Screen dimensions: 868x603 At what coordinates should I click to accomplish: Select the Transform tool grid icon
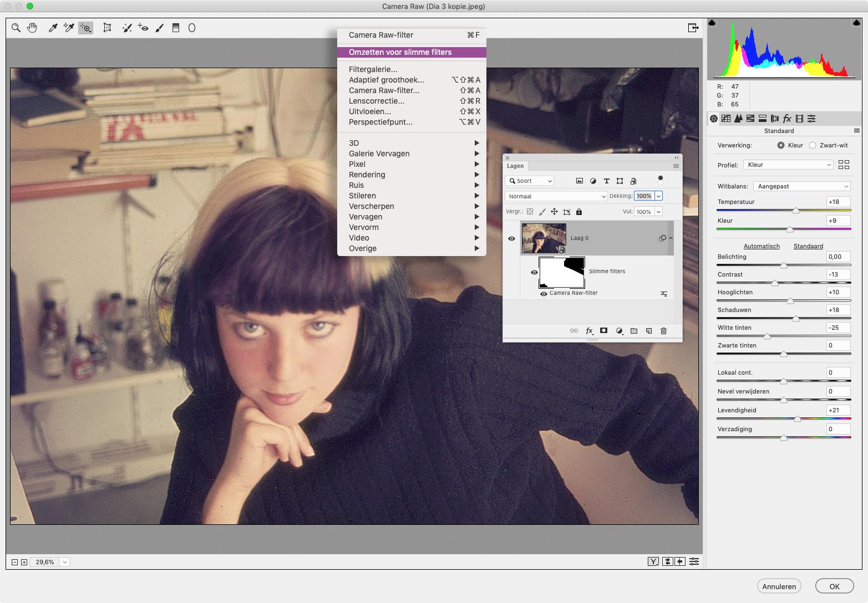pos(107,28)
